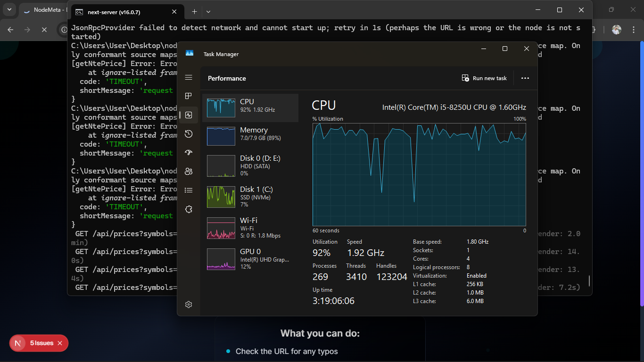Open Task Manager hamburger navigation menu
Viewport: 644px width, 362px height.
tap(189, 77)
